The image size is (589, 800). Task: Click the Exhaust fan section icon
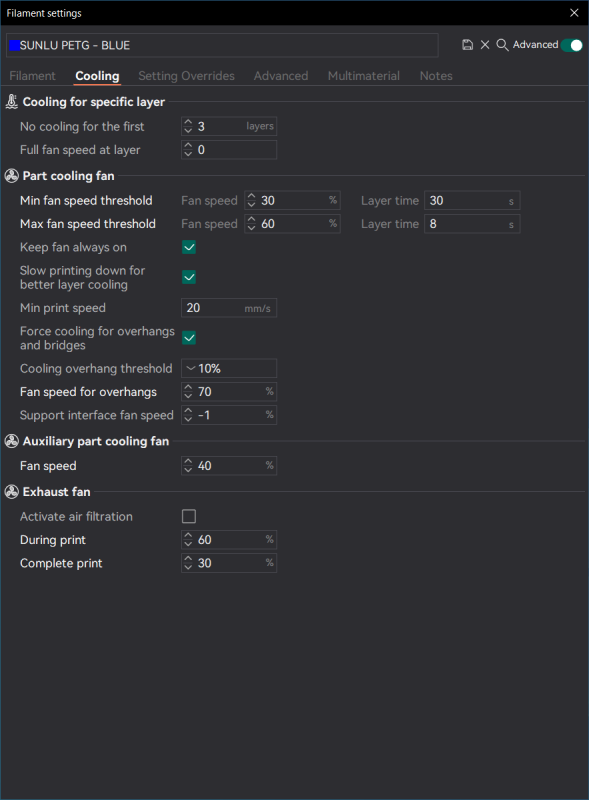click(x=12, y=492)
